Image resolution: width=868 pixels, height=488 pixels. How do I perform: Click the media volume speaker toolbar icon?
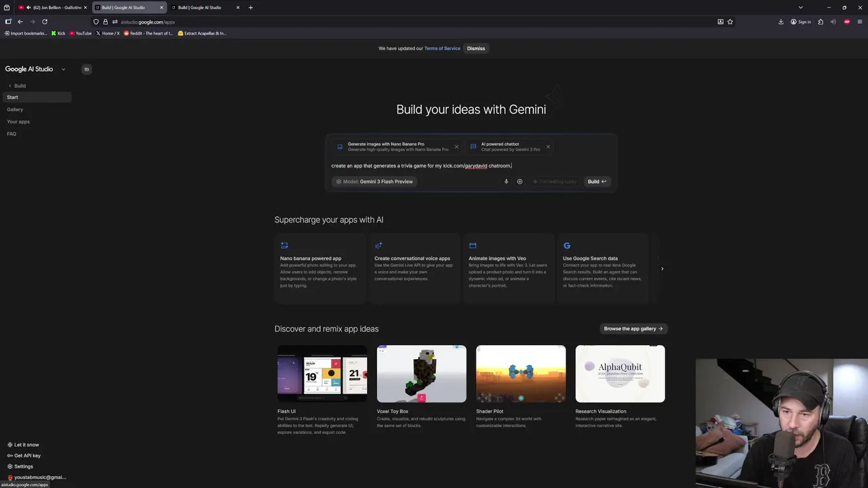coord(833,22)
